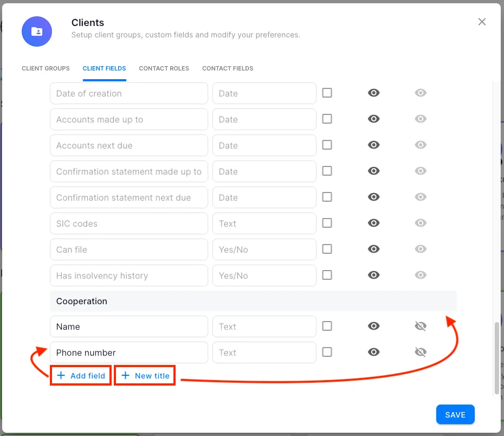Toggle dark eye icon for Phone number
504x436 pixels.
[x=373, y=352]
